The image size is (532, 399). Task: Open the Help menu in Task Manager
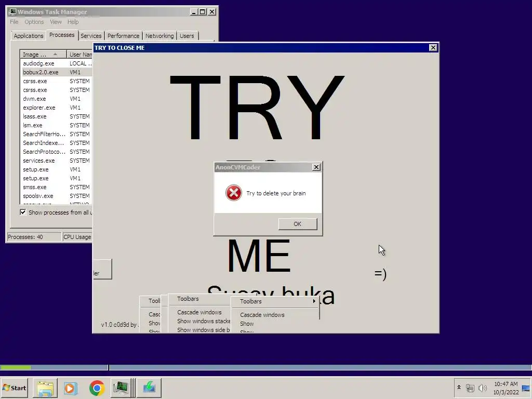click(73, 22)
